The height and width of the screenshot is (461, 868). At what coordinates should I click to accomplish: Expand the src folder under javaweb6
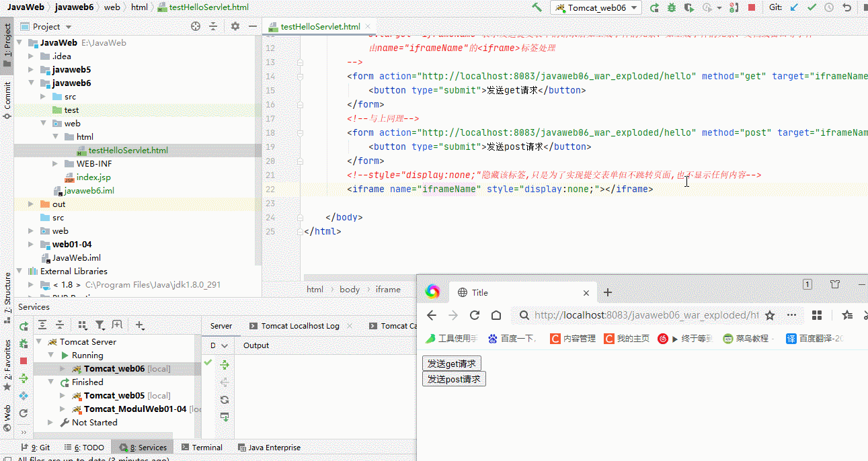[44, 97]
